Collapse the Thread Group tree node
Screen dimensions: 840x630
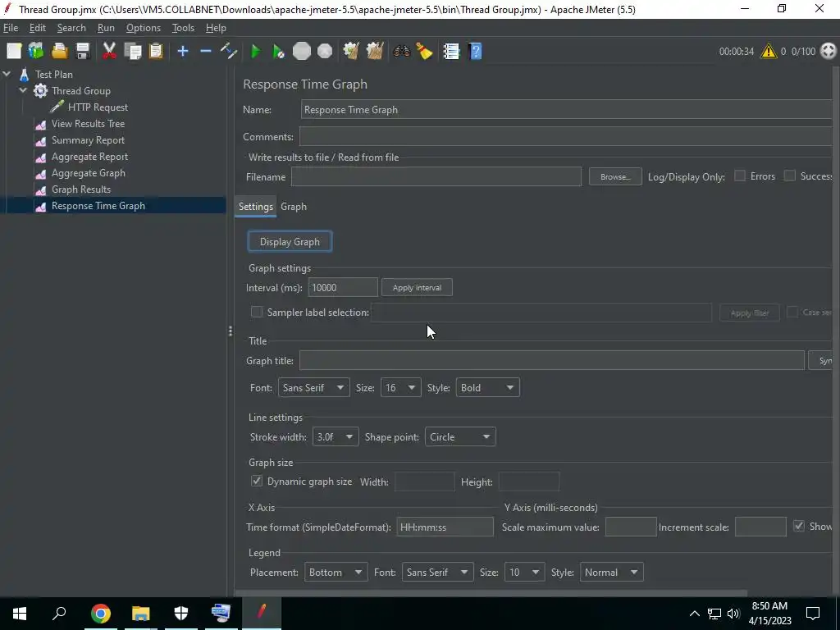[x=23, y=90]
